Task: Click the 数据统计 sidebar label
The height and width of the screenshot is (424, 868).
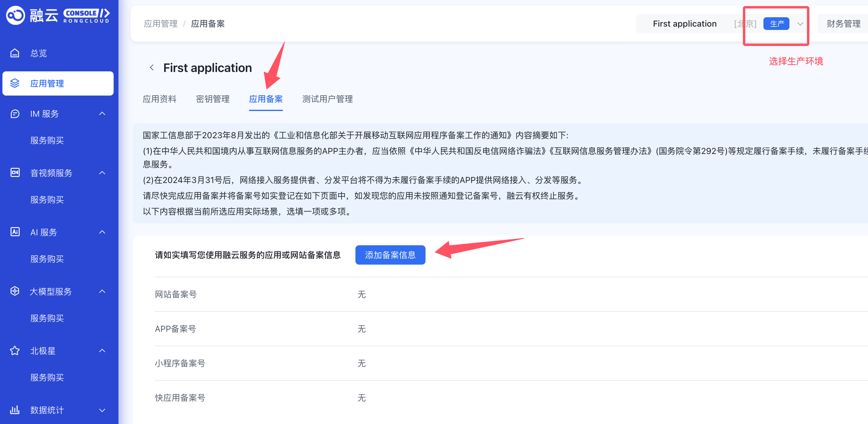Action: [x=47, y=410]
